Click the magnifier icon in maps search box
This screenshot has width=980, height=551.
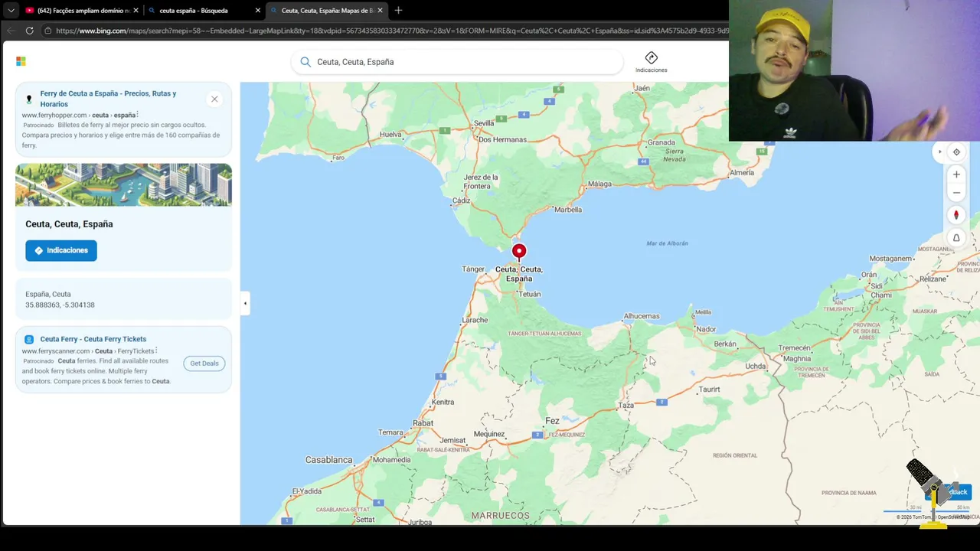coord(305,62)
